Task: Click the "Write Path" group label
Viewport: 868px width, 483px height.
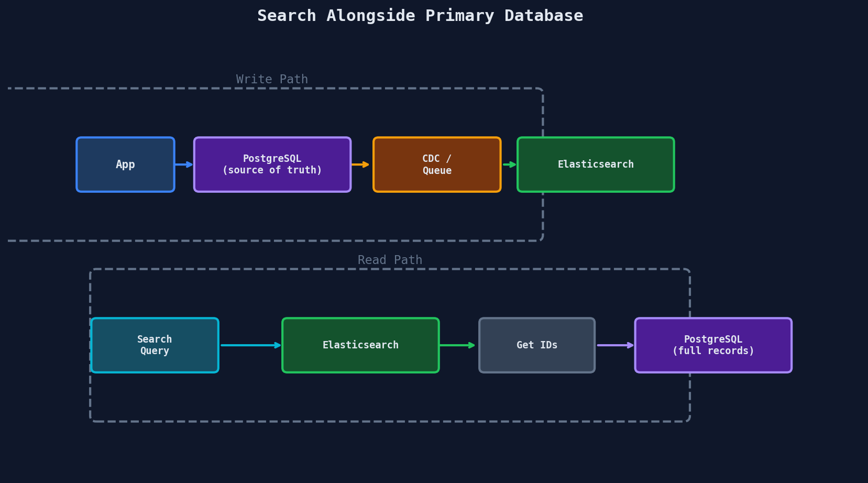Action: tap(272, 79)
